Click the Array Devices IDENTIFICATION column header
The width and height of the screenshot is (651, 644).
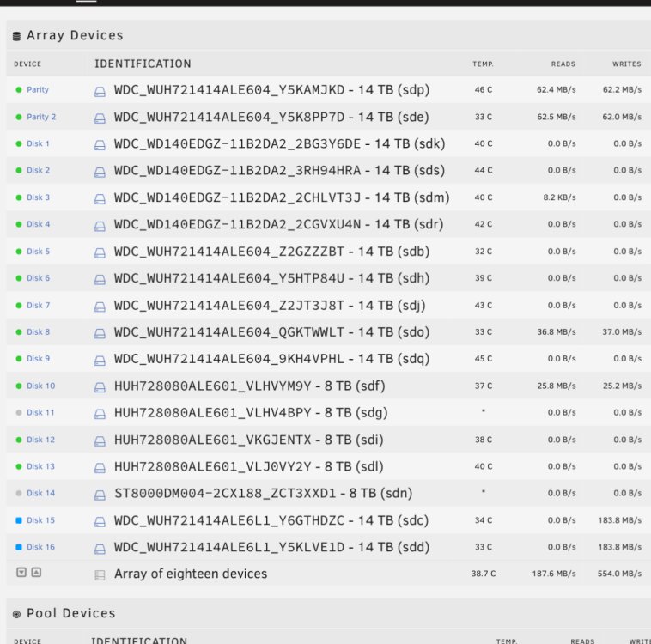(143, 64)
